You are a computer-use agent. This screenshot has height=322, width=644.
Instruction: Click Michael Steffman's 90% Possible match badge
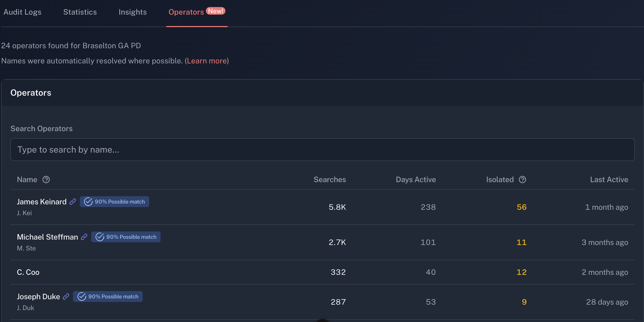point(126,237)
